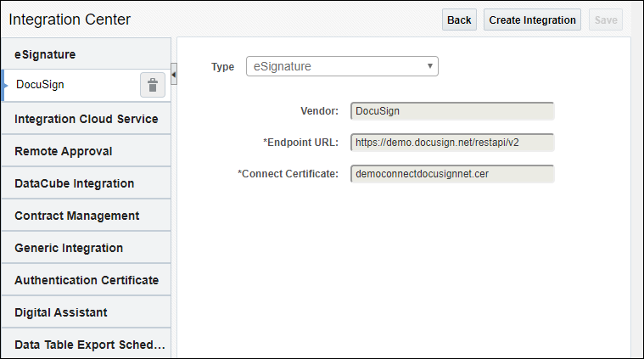This screenshot has width=644, height=359.
Task: Collapse the left sidebar panel arrow
Action: pos(174,75)
